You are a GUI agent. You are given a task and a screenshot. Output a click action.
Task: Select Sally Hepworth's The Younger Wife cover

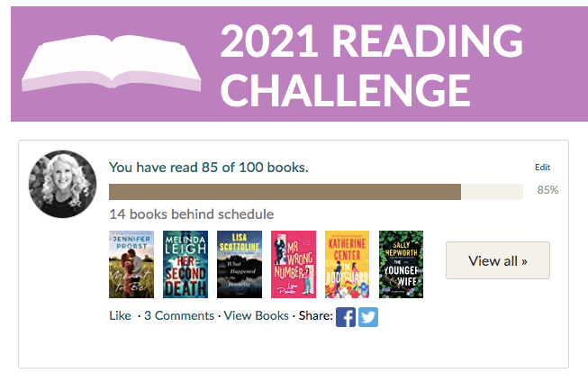pos(401,264)
